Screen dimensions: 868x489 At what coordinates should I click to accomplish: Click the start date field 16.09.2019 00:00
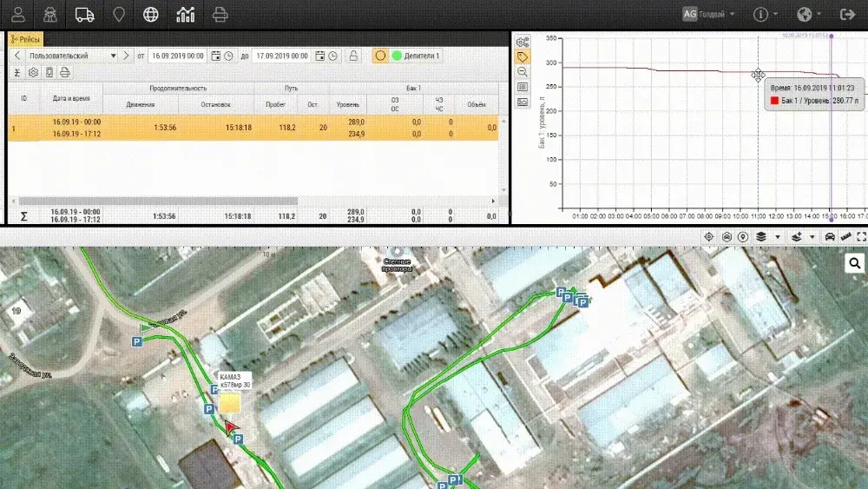pyautogui.click(x=178, y=56)
